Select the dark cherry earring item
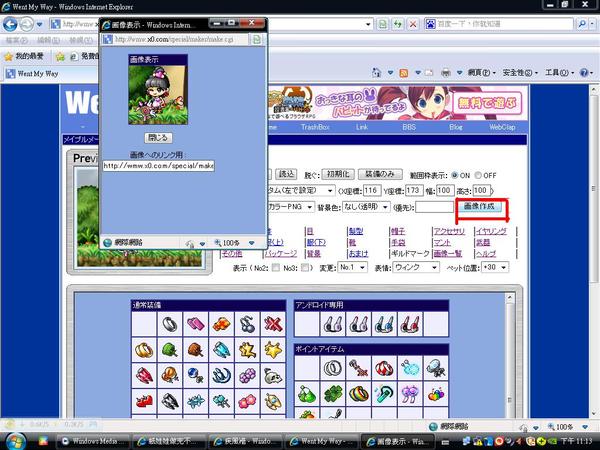The image size is (600, 450). (x=248, y=324)
